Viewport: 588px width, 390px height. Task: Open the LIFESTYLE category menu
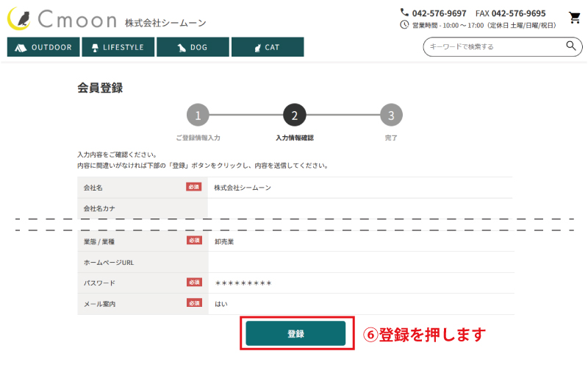pos(118,47)
